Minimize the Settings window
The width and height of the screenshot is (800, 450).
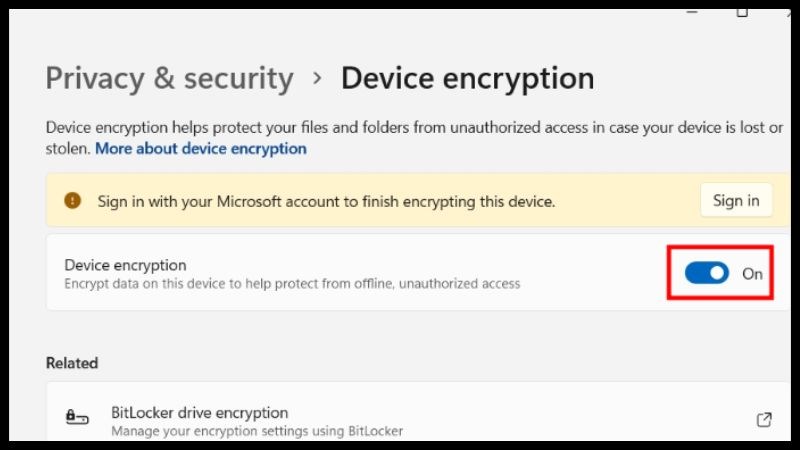[692, 12]
